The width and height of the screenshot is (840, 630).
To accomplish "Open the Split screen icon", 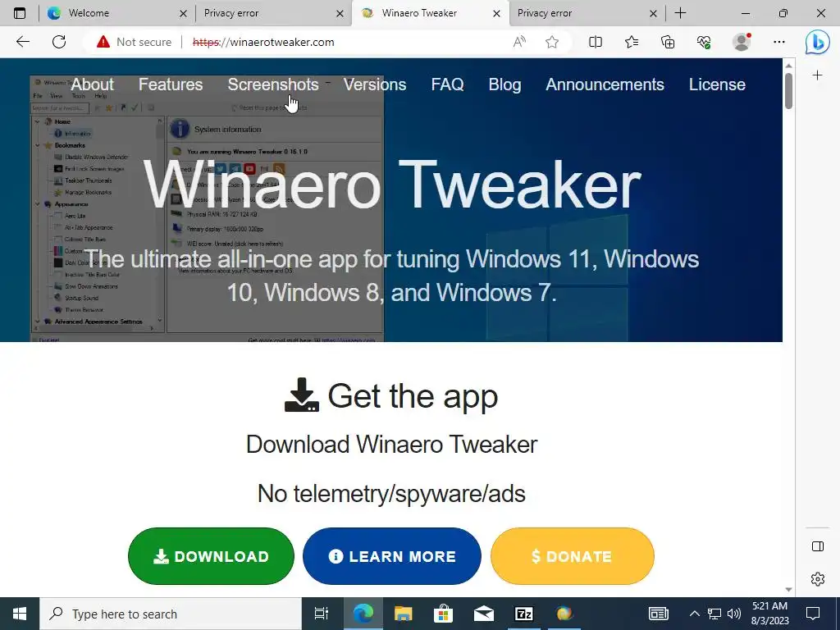I will pos(596,42).
